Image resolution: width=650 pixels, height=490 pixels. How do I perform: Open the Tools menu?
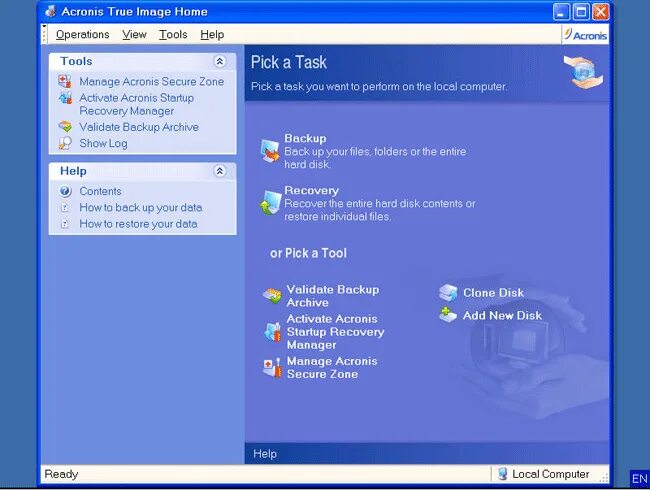point(173,34)
